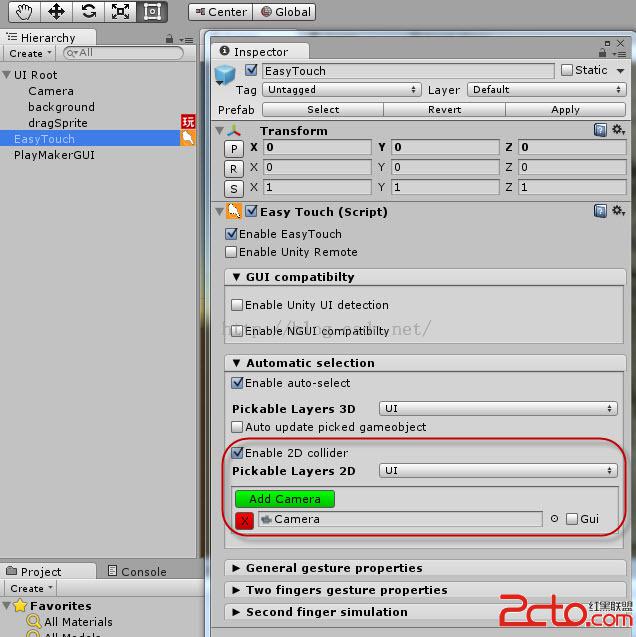Open the Inspector panel options menu
636x637 pixels.
coord(619,54)
